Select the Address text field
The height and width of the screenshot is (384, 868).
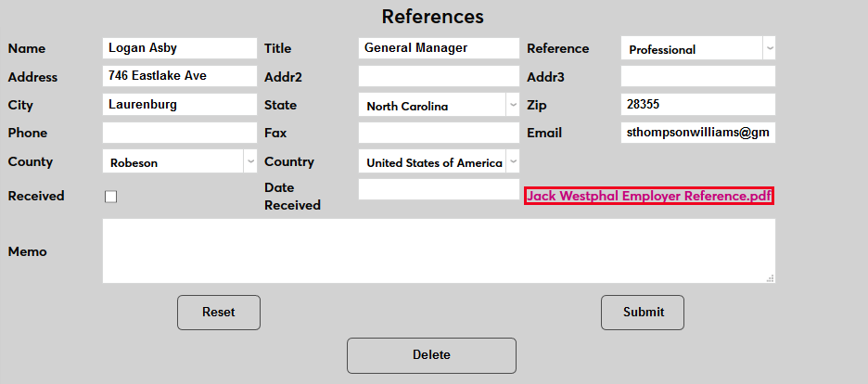(x=179, y=76)
